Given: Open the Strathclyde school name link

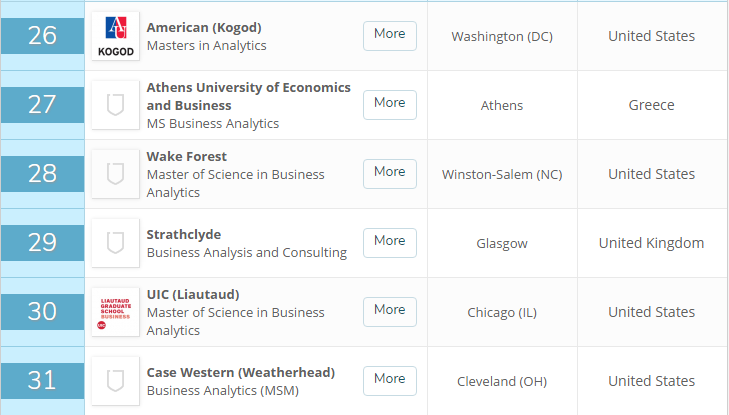Looking at the screenshot, I should point(184,235).
